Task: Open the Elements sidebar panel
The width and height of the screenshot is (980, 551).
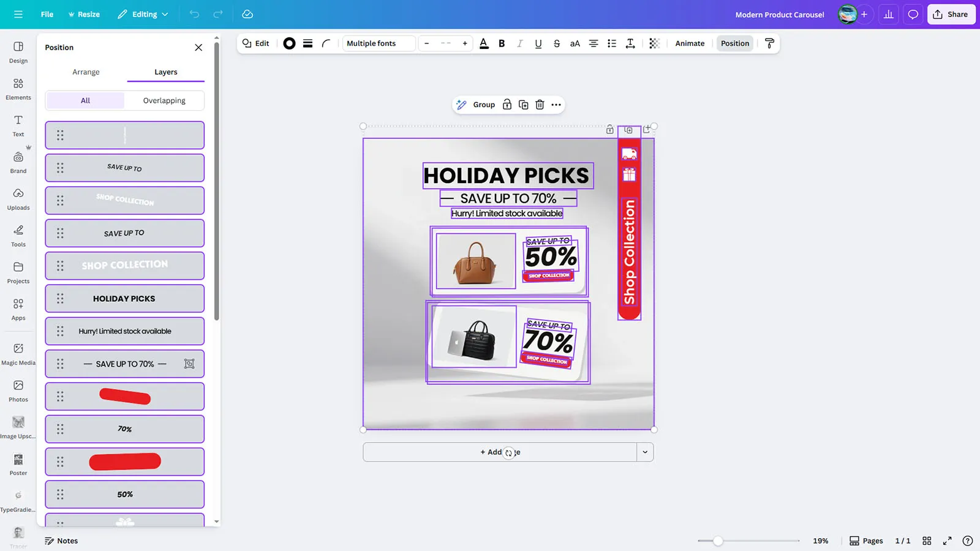Action: [18, 89]
